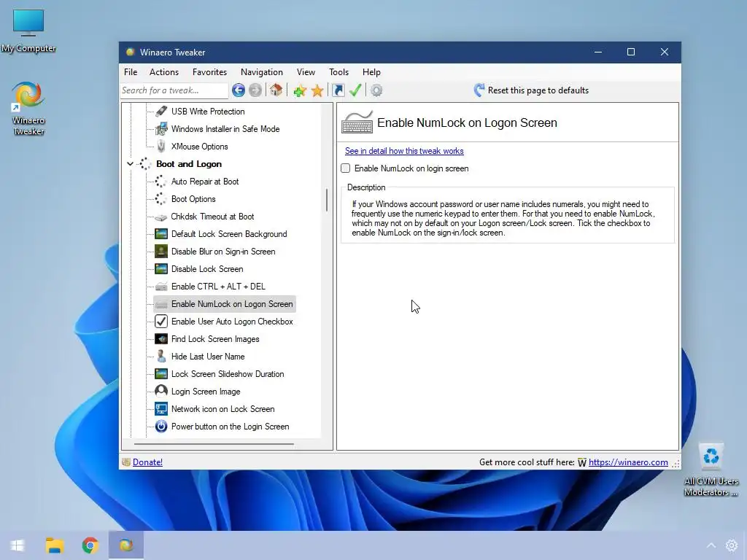
Task: Open the recycle bin desktop icon
Action: 711,469
